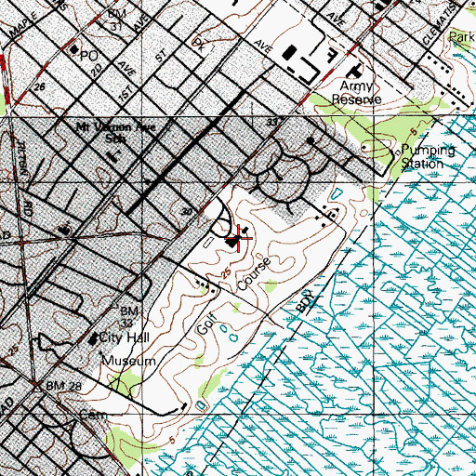Click the spot elevation 33 near Army Reserve
The width and height of the screenshot is (476, 476).
[x=271, y=123]
